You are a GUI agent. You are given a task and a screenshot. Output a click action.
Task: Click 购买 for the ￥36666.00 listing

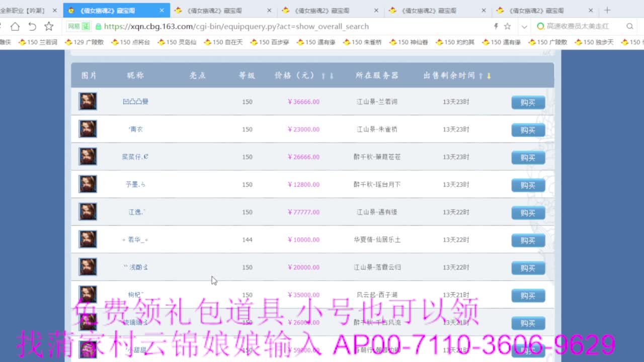(528, 103)
